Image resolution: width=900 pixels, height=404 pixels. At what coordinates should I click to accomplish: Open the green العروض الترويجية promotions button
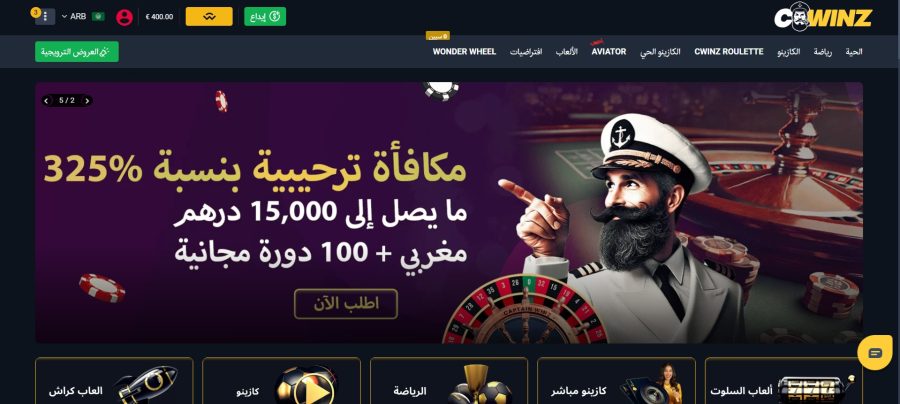click(x=77, y=52)
